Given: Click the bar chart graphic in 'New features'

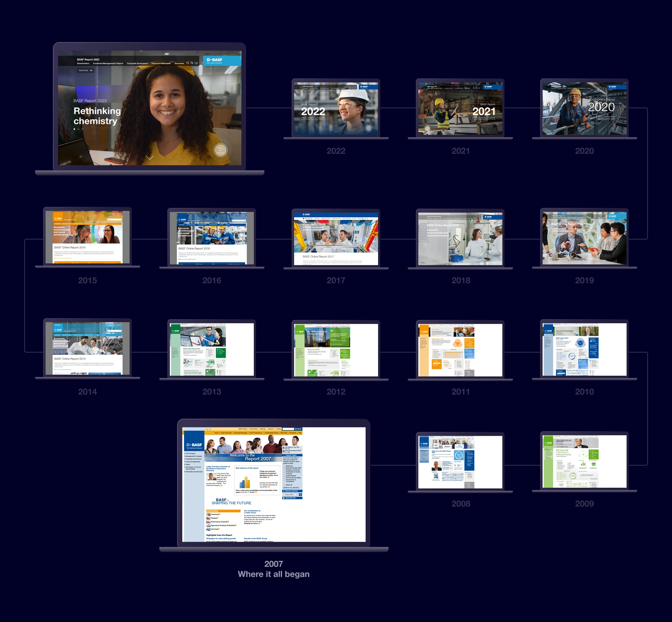Looking at the screenshot, I should 245,482.
